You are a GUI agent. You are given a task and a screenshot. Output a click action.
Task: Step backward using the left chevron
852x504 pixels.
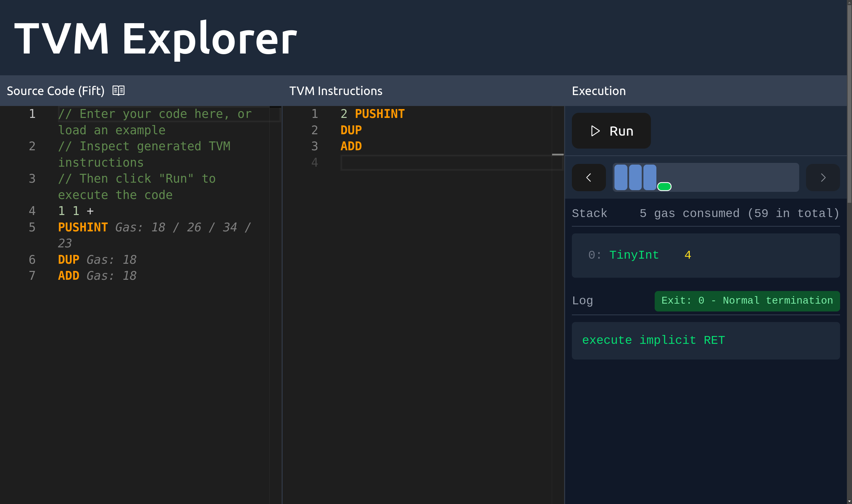589,177
